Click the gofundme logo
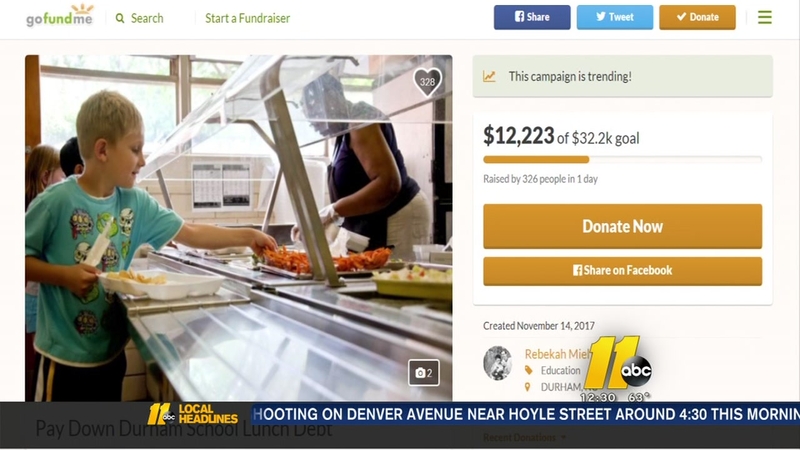This screenshot has width=800, height=450. click(x=60, y=15)
